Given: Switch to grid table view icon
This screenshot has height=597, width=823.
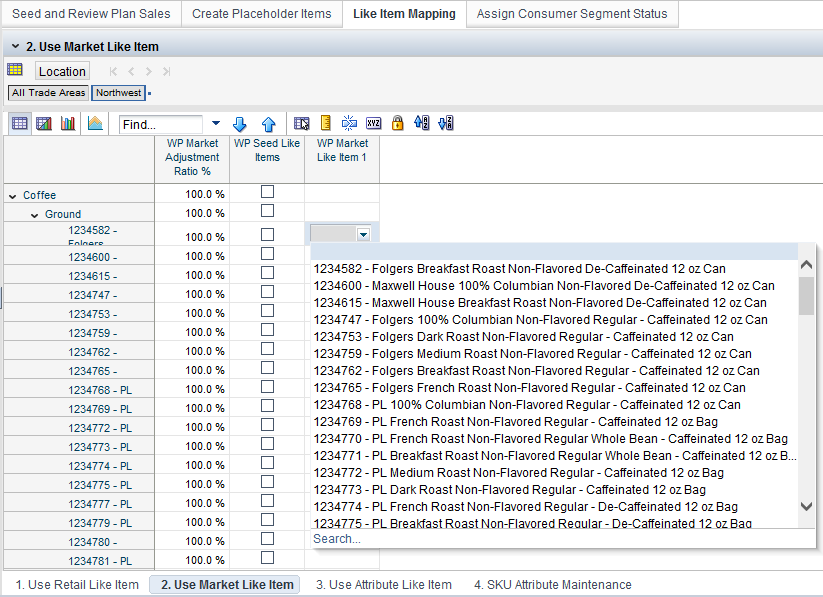Looking at the screenshot, I should click(19, 124).
